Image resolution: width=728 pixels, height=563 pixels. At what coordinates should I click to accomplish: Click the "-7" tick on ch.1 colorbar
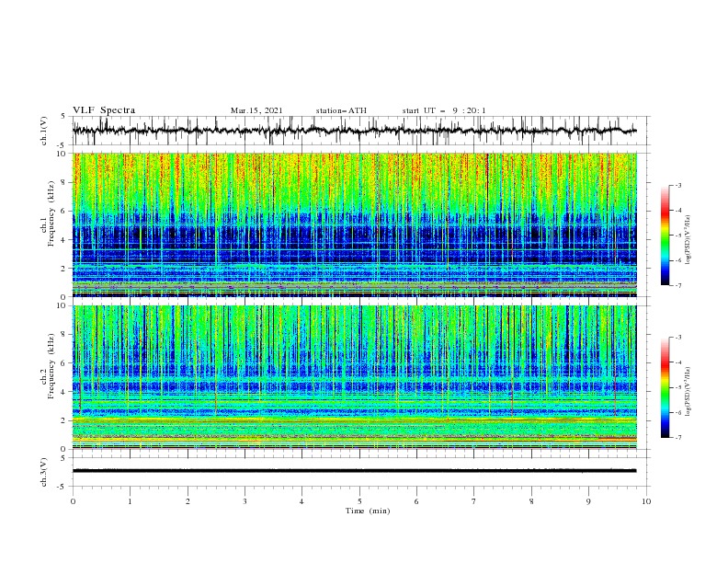tap(677, 285)
